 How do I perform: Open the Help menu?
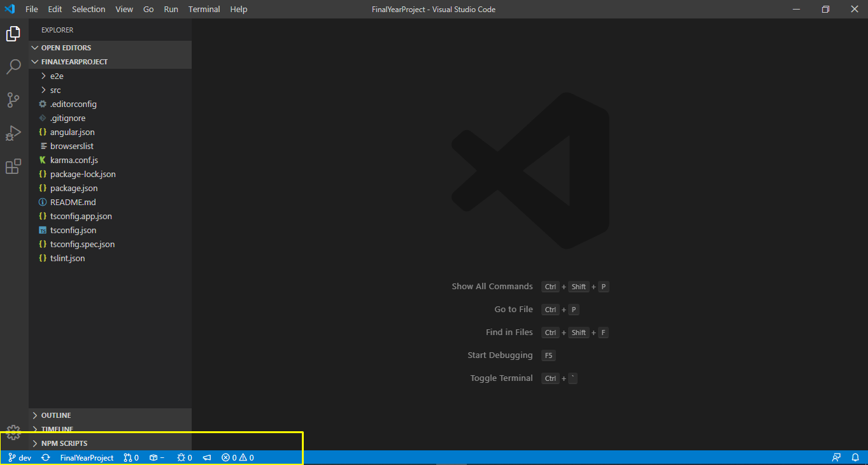coord(239,9)
